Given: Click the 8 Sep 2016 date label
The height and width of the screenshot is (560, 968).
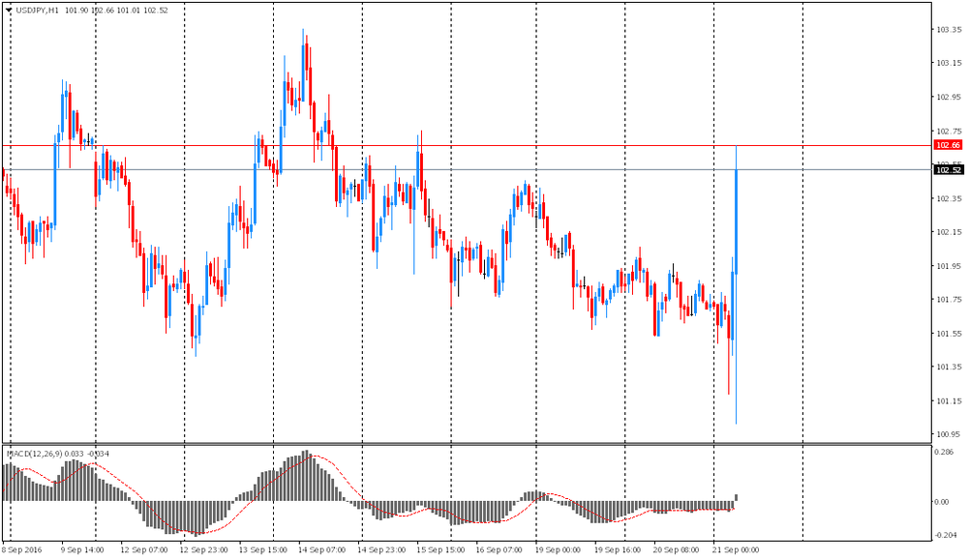Looking at the screenshot, I should coord(22,550).
